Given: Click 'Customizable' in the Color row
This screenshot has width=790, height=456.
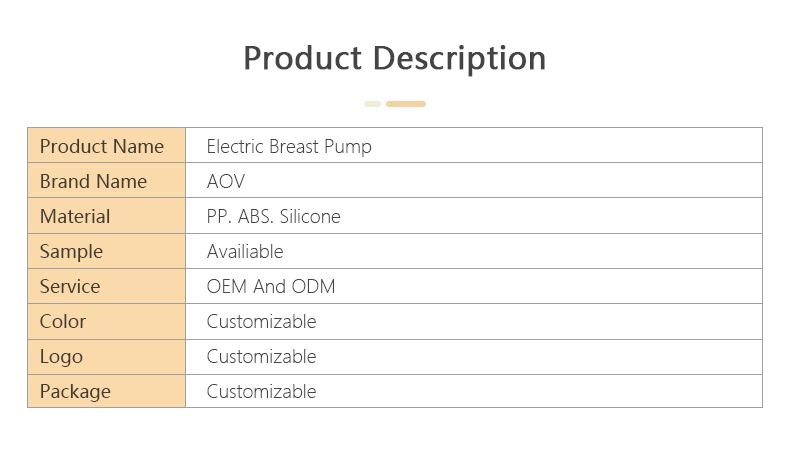Looking at the screenshot, I should [261, 321].
